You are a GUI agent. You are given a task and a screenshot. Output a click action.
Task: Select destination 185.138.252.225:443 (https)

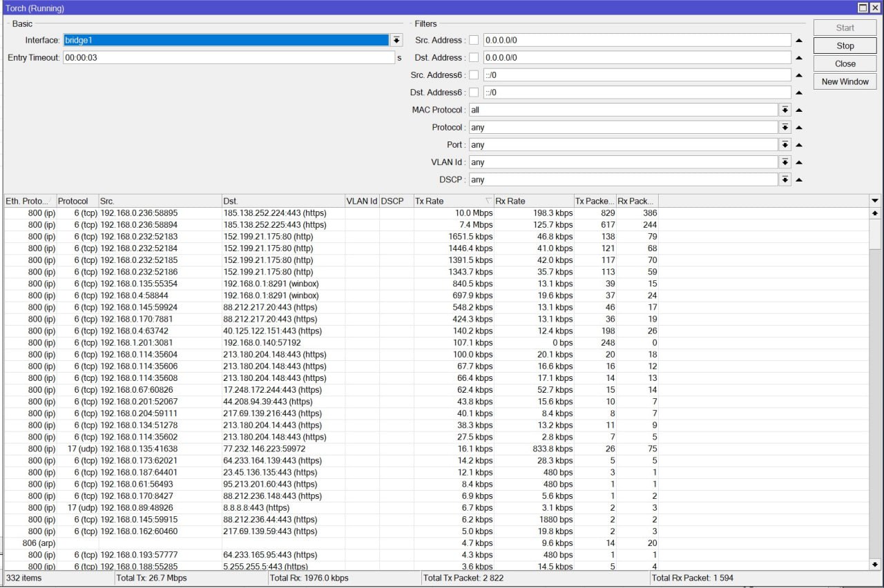pos(275,225)
